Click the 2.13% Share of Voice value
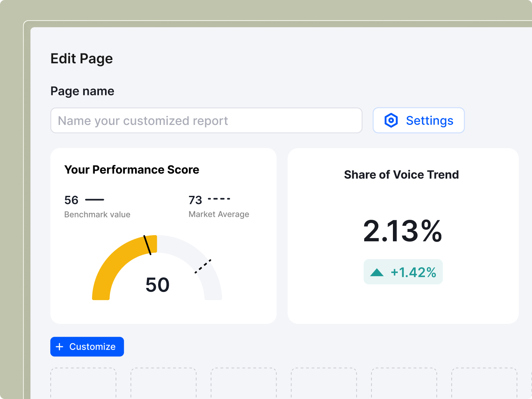This screenshot has width=532, height=399. [402, 231]
